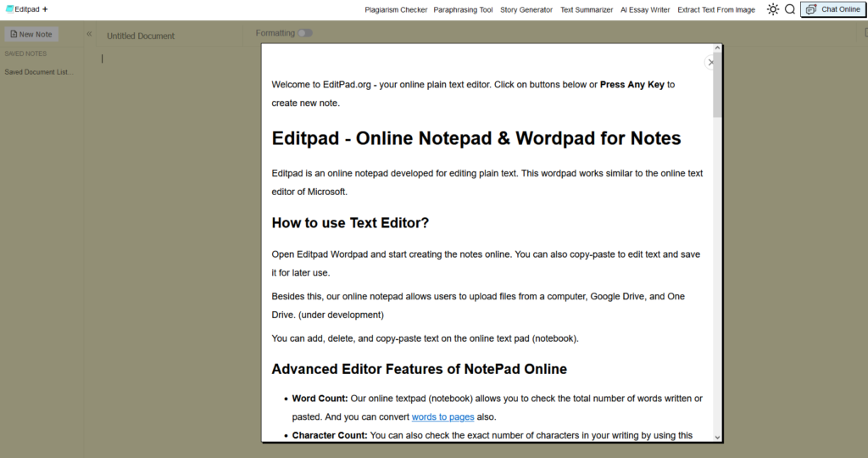Screen dimensions: 868x458
Task: Open Plagiarism Checker from top menu
Action: click(396, 10)
